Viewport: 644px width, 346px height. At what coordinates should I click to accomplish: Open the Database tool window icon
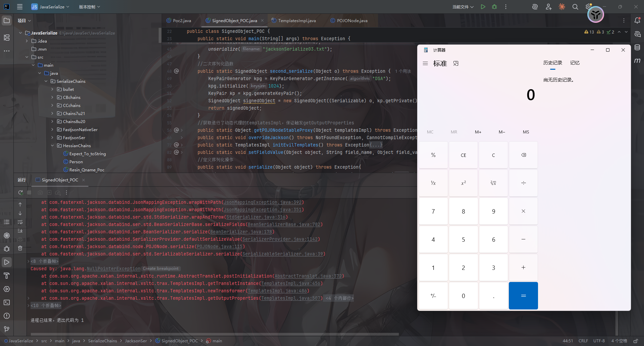(637, 47)
